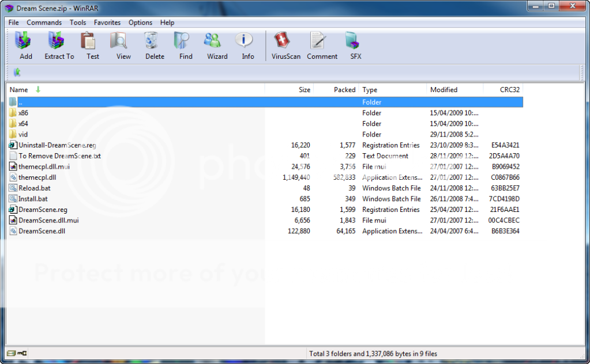This screenshot has width=590, height=364.
Task: Open the Favorites menu
Action: point(107,22)
